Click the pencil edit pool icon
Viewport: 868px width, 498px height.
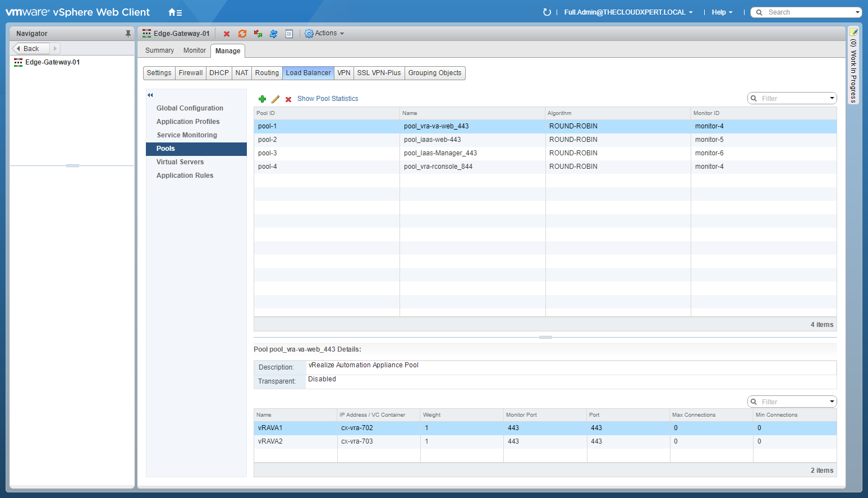click(275, 99)
